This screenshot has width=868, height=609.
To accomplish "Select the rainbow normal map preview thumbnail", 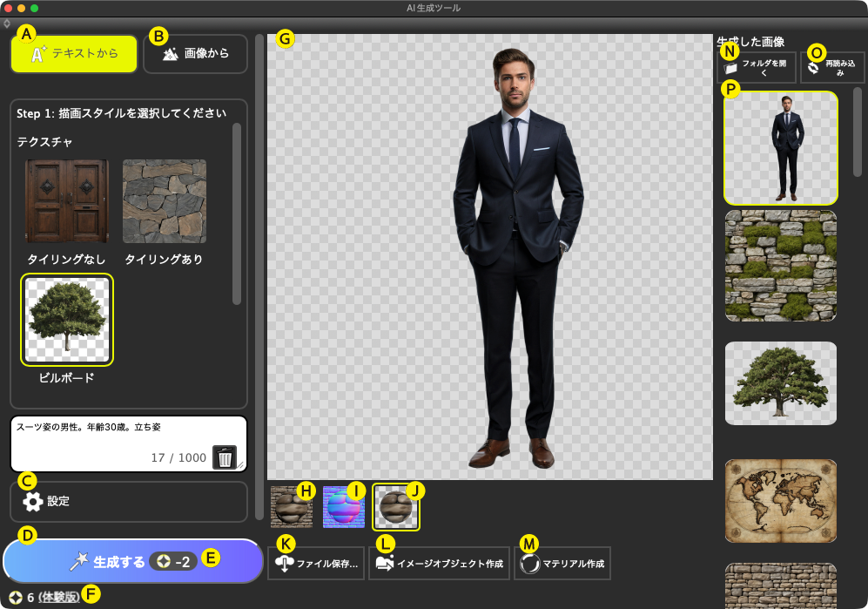I will pos(344,507).
